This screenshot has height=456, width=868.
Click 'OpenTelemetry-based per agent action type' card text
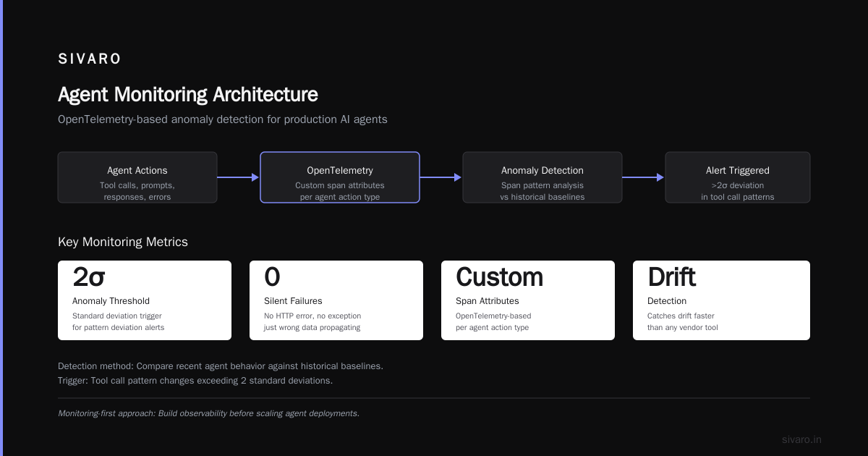[493, 322]
